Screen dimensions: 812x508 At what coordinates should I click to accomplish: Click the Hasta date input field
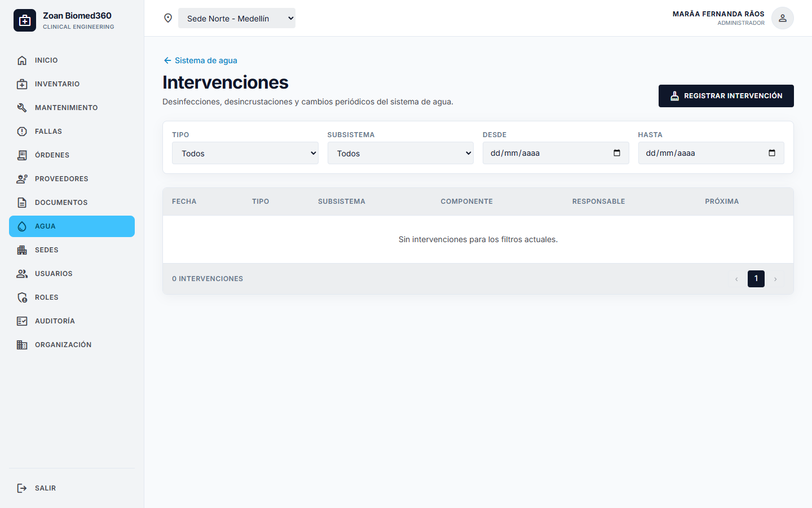(x=711, y=153)
